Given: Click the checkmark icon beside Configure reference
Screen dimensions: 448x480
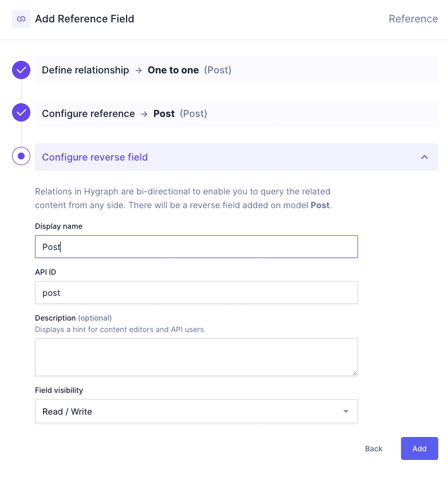Looking at the screenshot, I should [21, 112].
